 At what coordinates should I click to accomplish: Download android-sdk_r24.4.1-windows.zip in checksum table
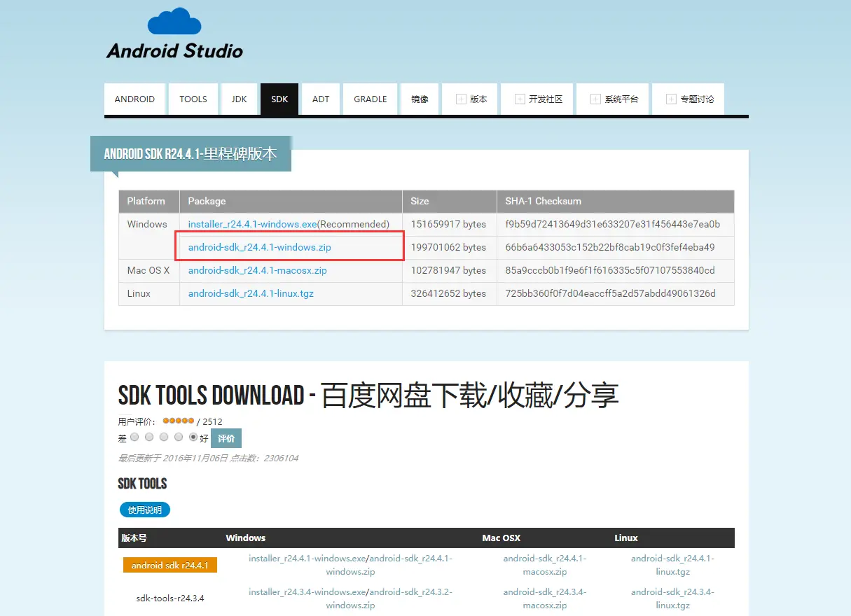pos(260,247)
